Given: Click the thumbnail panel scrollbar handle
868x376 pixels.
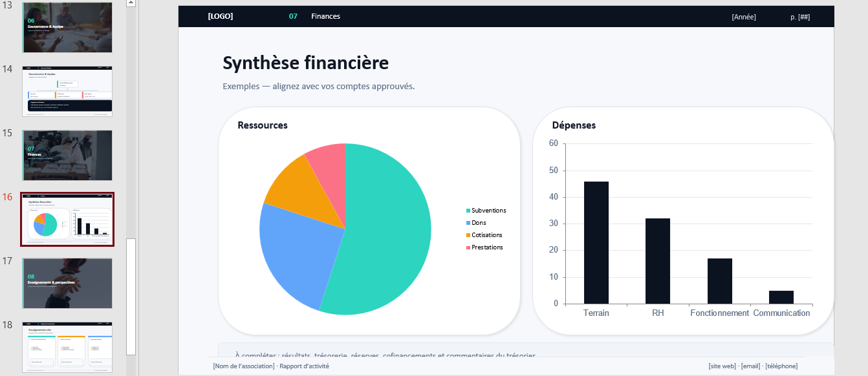Looking at the screenshot, I should point(131,296).
